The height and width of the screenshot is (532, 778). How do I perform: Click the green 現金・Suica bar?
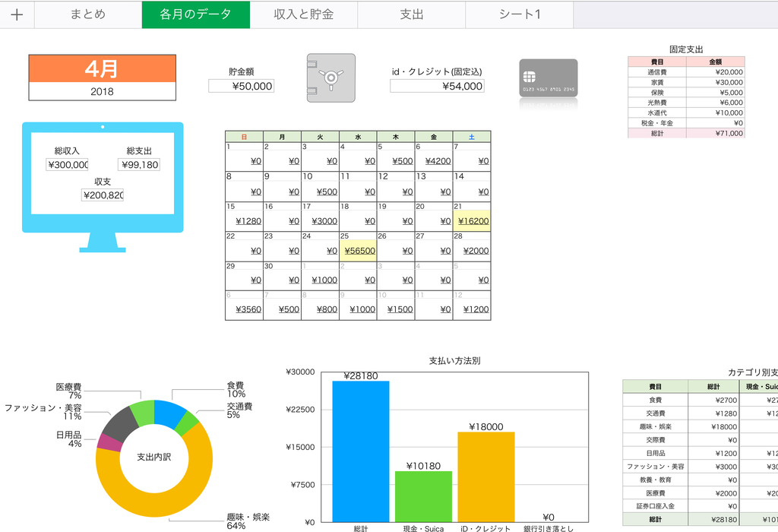423,496
